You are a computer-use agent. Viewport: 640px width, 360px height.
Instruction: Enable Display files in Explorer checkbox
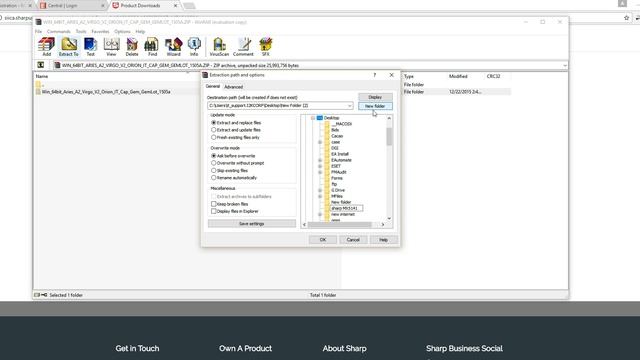(x=213, y=211)
